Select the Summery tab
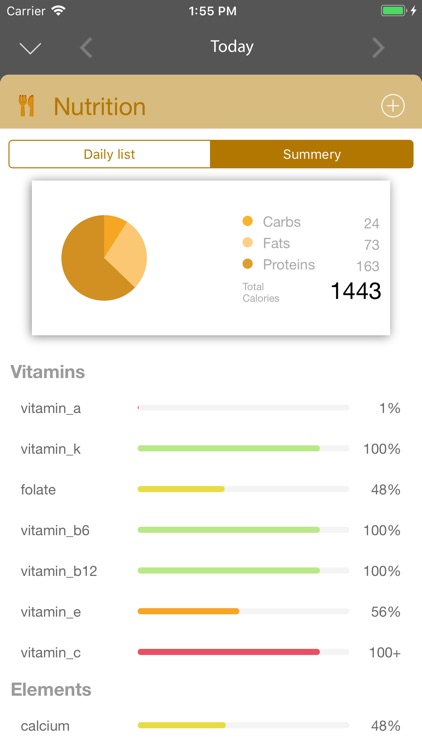The image size is (422, 750). point(311,154)
